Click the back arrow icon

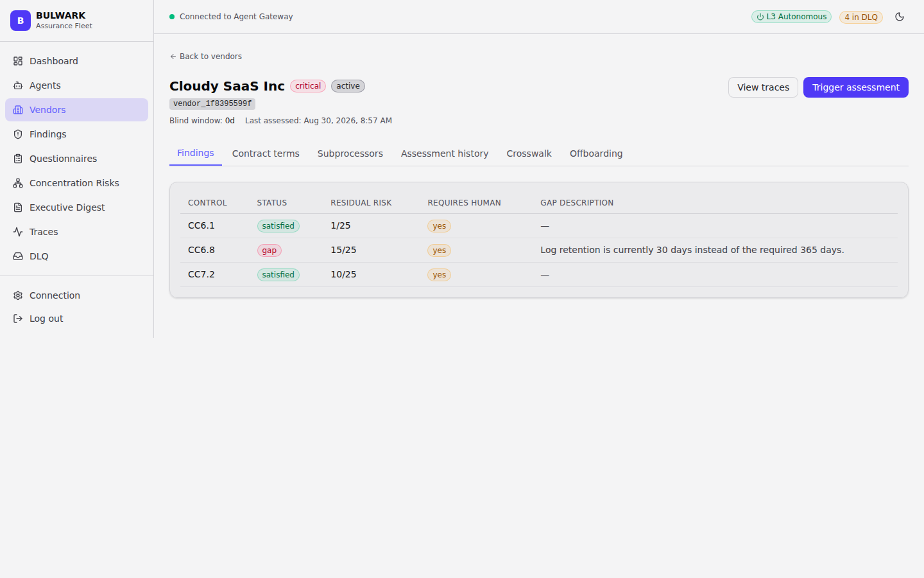point(173,57)
